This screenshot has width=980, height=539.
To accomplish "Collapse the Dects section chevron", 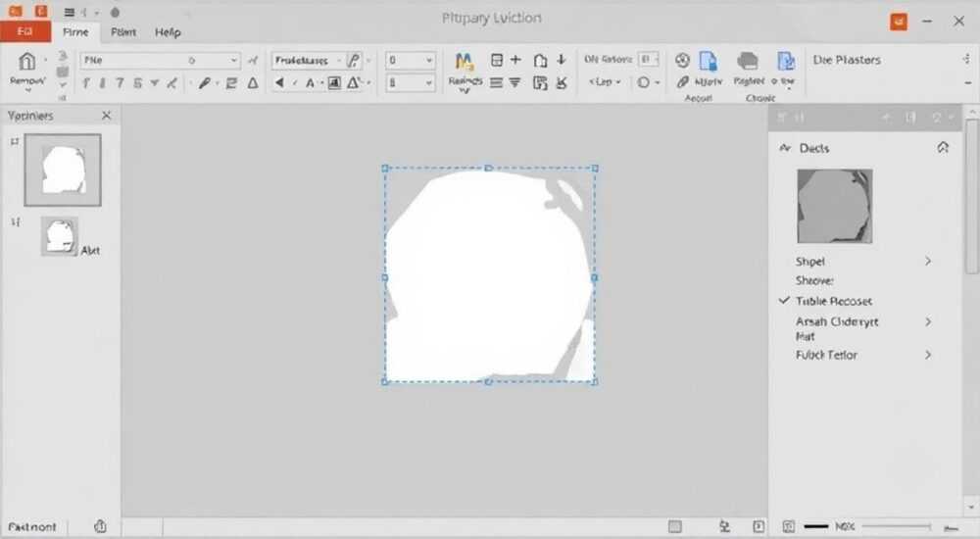I will point(943,148).
